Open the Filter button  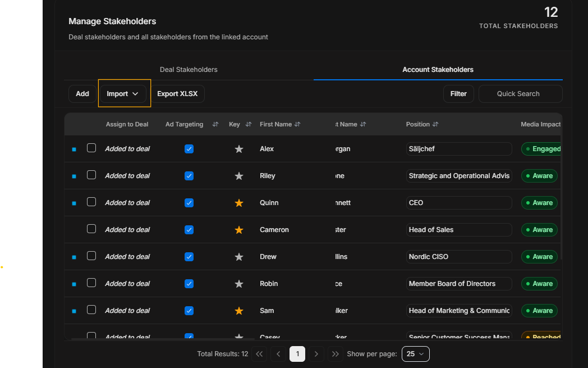(x=458, y=94)
